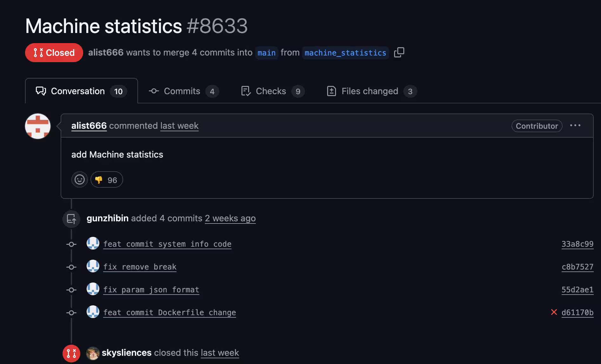
Task: Click the avatar beside 'feat commit system info code'
Action: coord(93,244)
